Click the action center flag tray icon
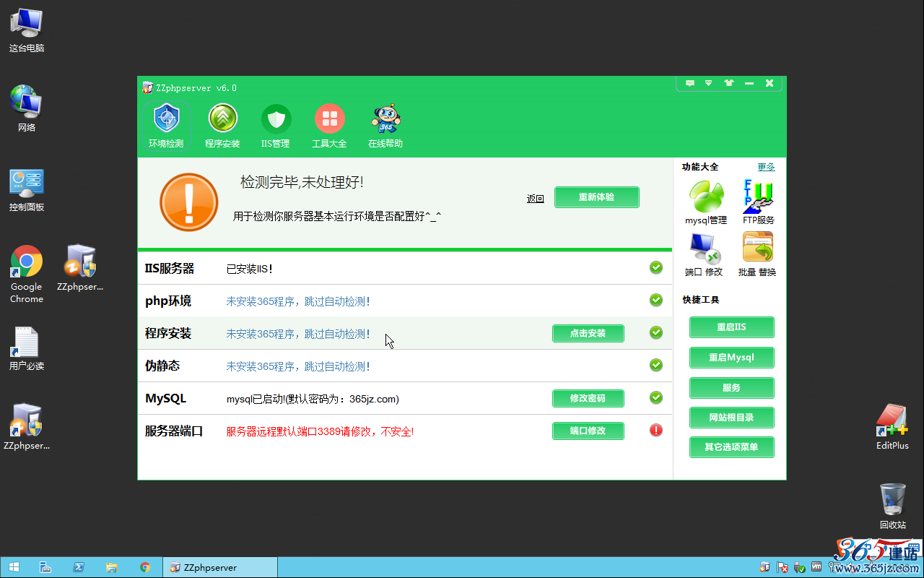Image resolution: width=924 pixels, height=578 pixels. point(782,567)
